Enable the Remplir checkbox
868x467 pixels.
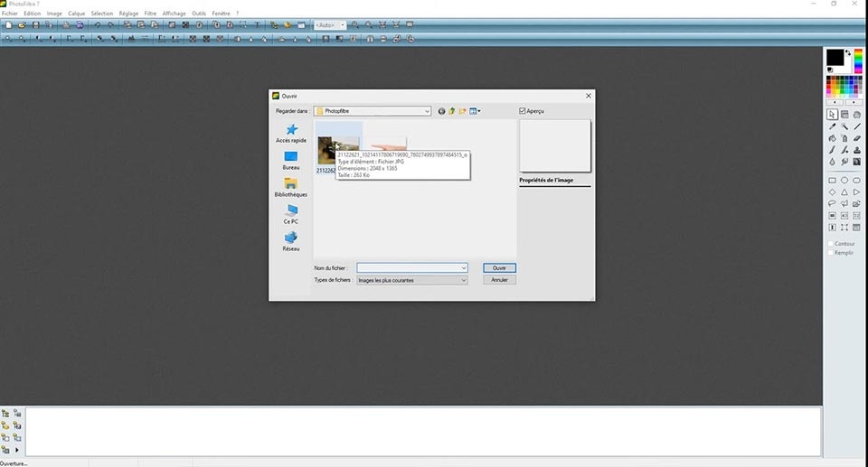pos(830,253)
